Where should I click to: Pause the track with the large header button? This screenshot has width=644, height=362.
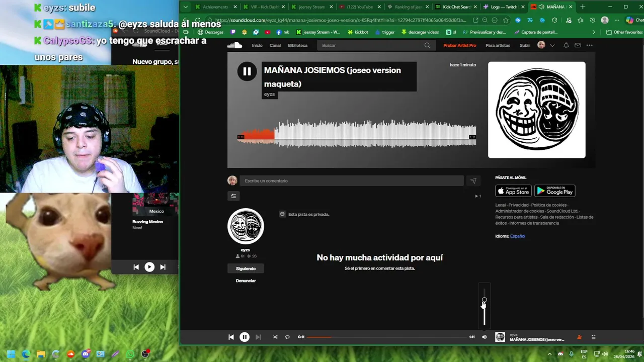pyautogui.click(x=247, y=71)
